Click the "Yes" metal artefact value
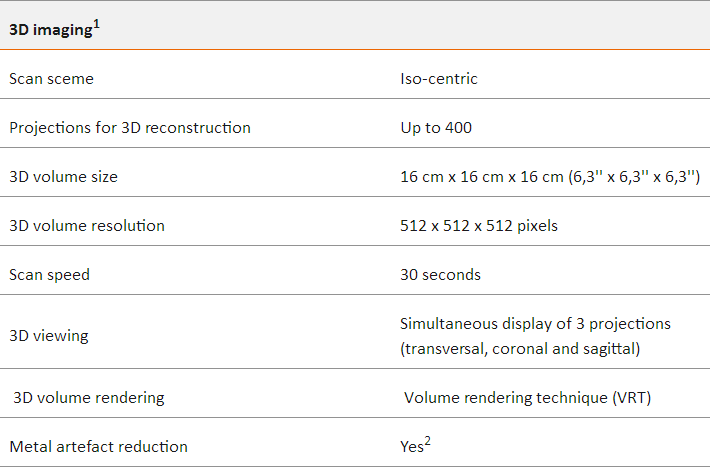The height and width of the screenshot is (469, 710). click(411, 447)
